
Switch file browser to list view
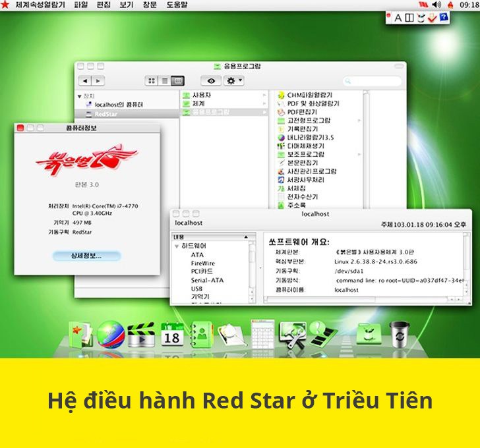[x=164, y=81]
